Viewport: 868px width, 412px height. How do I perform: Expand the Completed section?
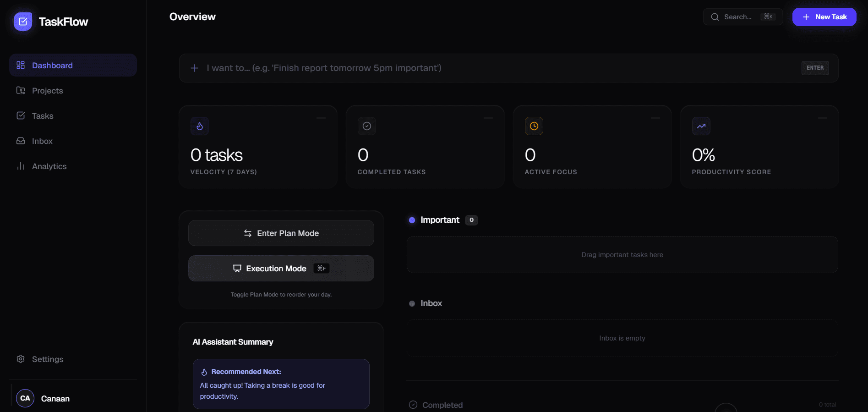click(442, 405)
